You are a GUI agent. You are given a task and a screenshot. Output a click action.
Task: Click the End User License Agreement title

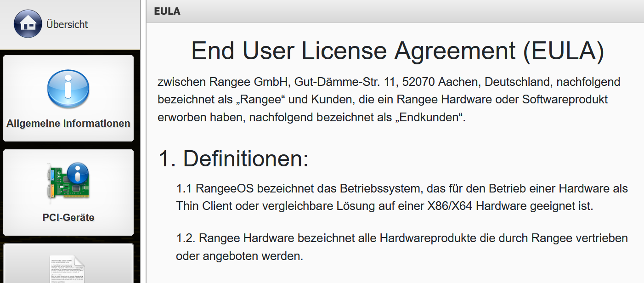397,51
